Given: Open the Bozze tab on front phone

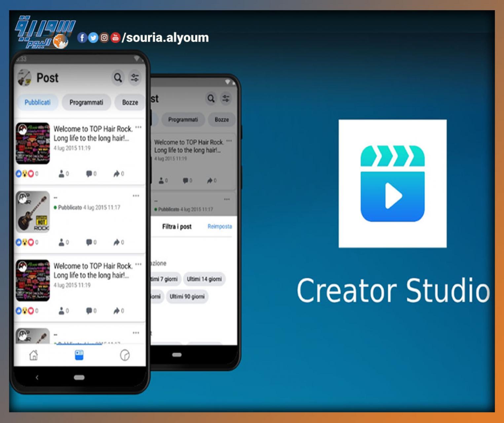Looking at the screenshot, I should [130, 102].
